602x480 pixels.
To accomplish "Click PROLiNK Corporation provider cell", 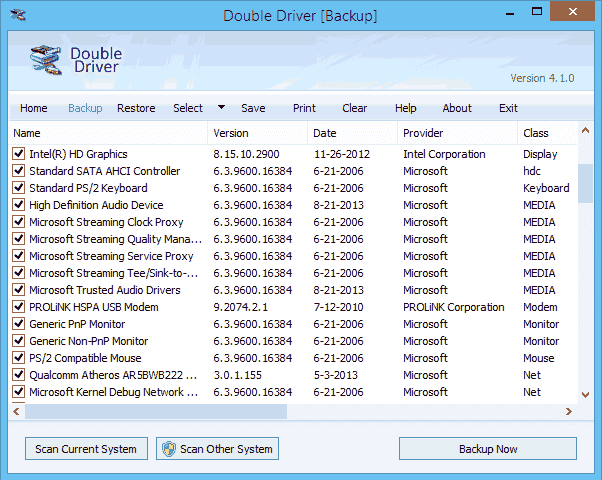I will [x=453, y=307].
